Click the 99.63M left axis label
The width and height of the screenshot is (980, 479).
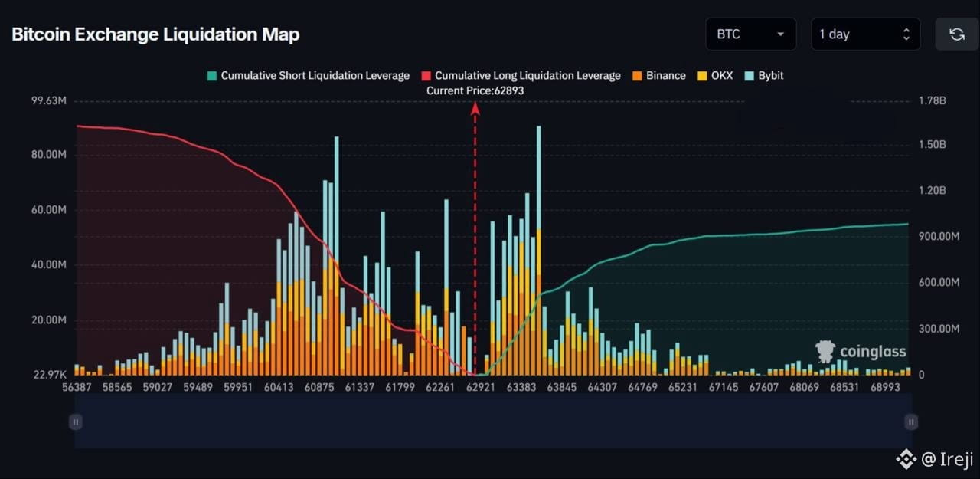point(50,100)
